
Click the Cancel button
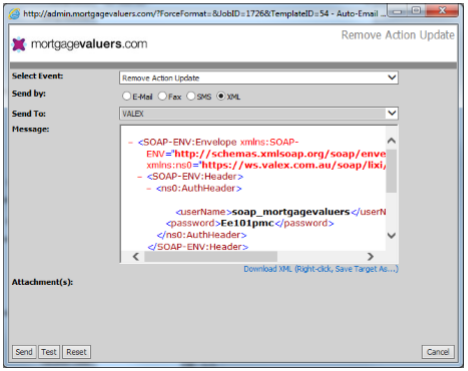coord(438,352)
